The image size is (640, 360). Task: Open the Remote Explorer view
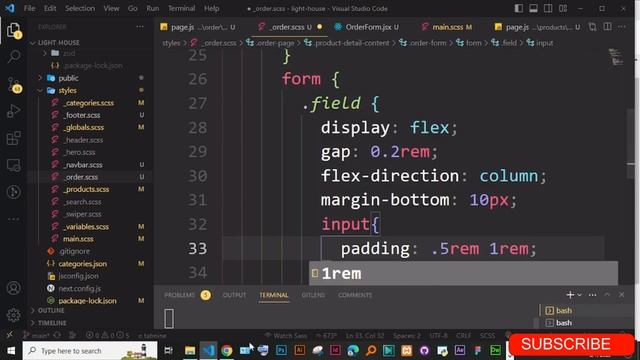click(13, 165)
